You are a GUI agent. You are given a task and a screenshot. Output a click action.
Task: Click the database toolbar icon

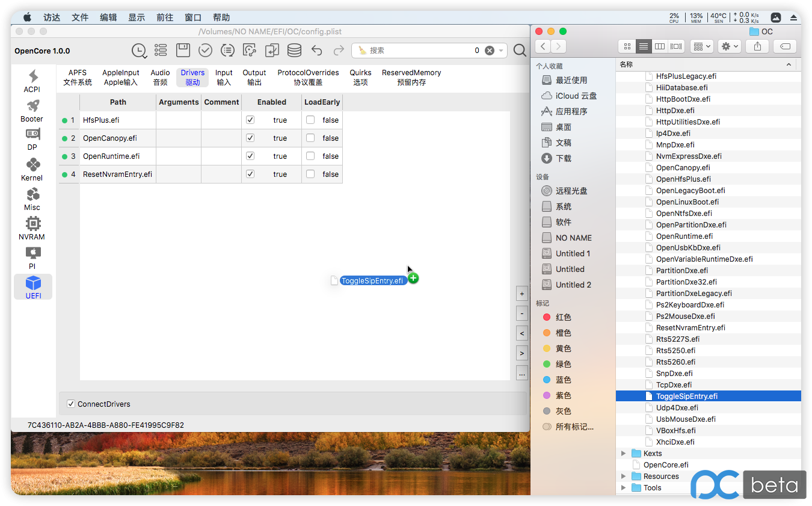[x=294, y=51]
